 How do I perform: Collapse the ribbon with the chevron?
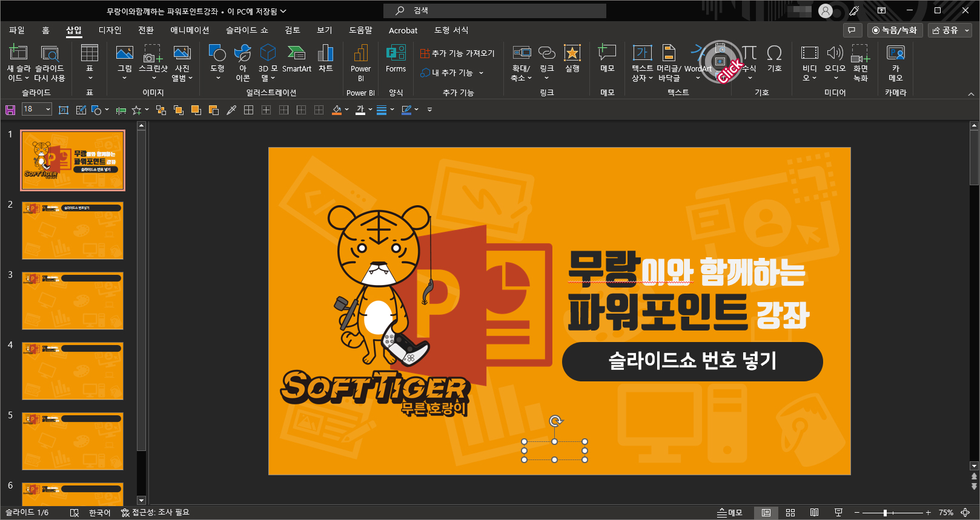pyautogui.click(x=972, y=94)
